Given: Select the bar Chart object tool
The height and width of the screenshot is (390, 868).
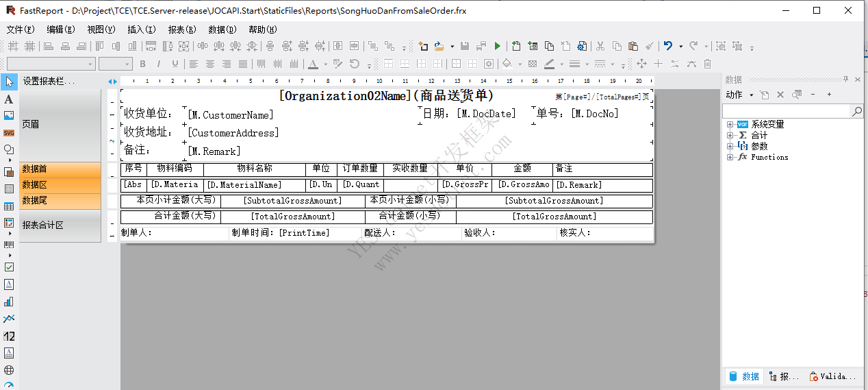Looking at the screenshot, I should click(x=9, y=302).
